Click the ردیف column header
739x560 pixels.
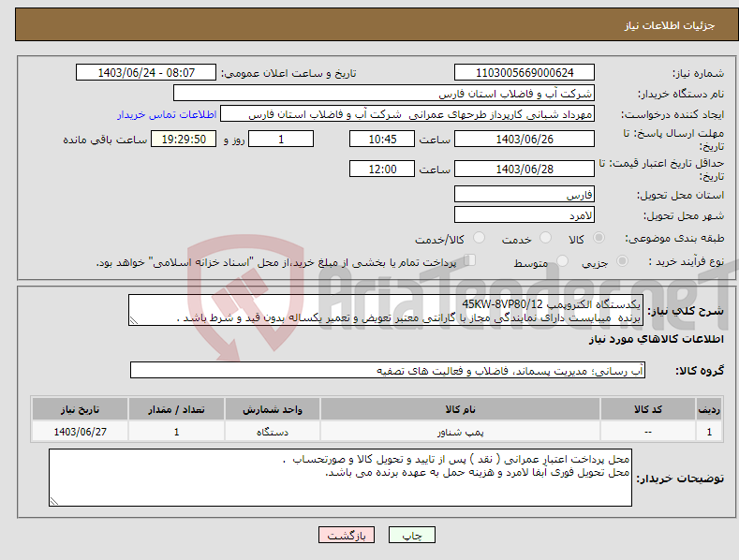point(709,409)
